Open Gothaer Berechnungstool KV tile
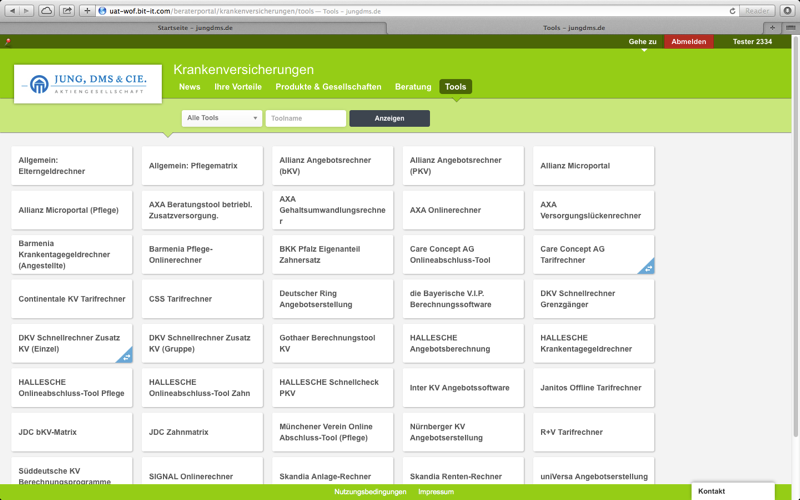 pyautogui.click(x=333, y=343)
